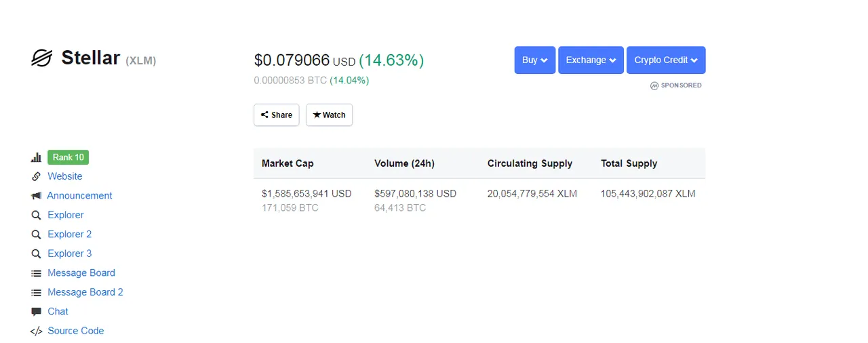Click the chain-link icon next to Website
This screenshot has height=343, width=868.
click(x=36, y=176)
